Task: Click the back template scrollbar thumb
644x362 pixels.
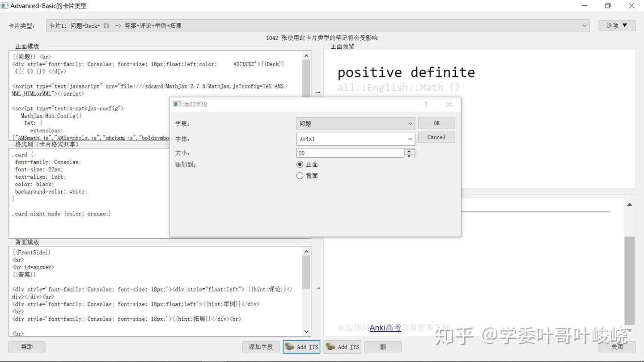Action: (x=306, y=272)
